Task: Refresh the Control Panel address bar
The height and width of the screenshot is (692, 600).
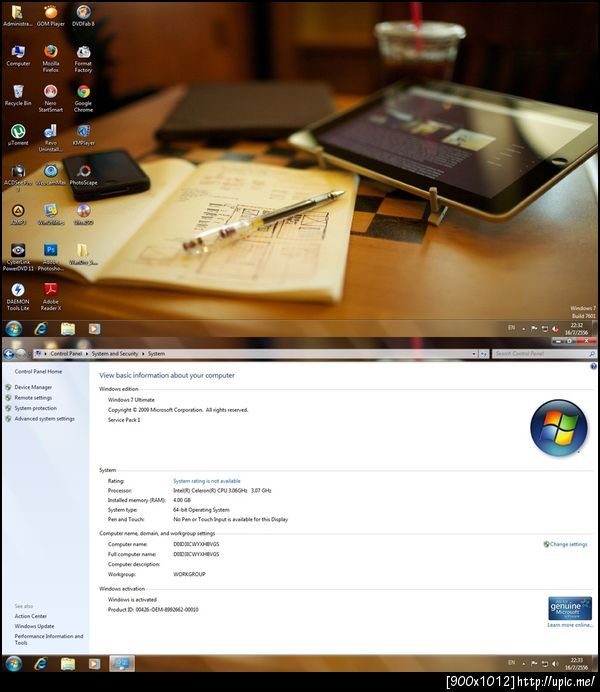Action: click(484, 354)
